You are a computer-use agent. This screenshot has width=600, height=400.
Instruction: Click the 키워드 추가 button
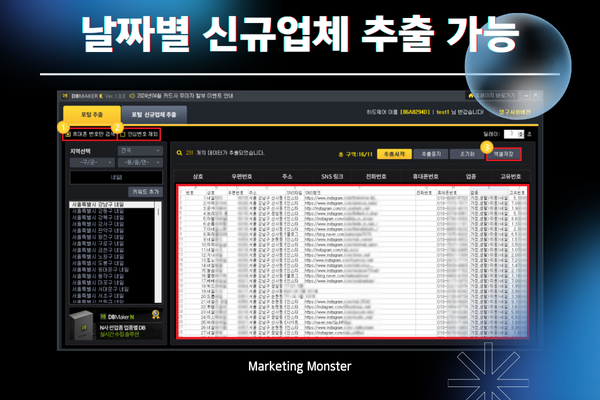[x=145, y=192]
